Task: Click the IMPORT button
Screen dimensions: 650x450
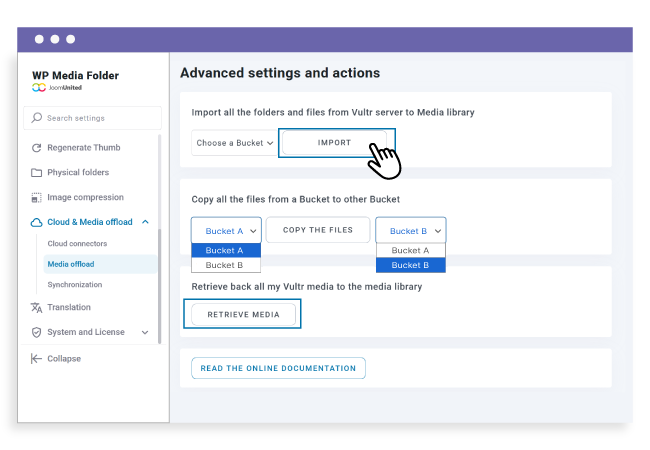Action: click(x=334, y=143)
